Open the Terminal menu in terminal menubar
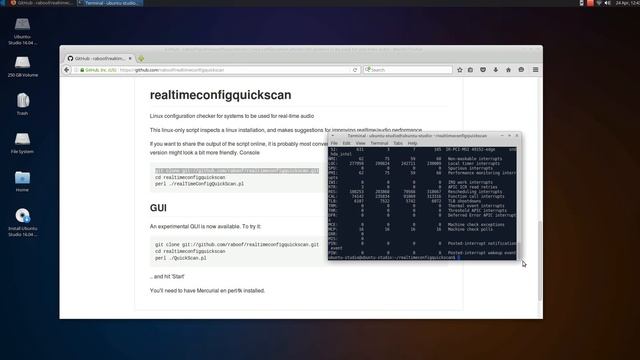 pyautogui.click(x=379, y=143)
